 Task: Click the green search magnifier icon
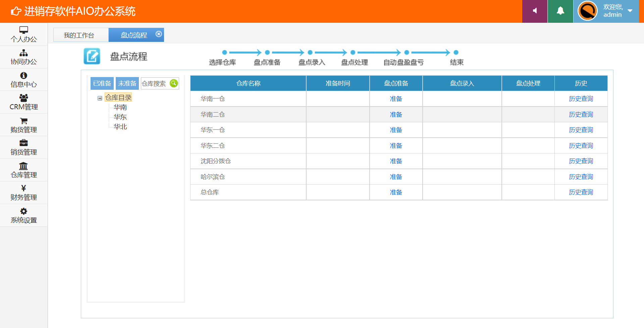[174, 83]
